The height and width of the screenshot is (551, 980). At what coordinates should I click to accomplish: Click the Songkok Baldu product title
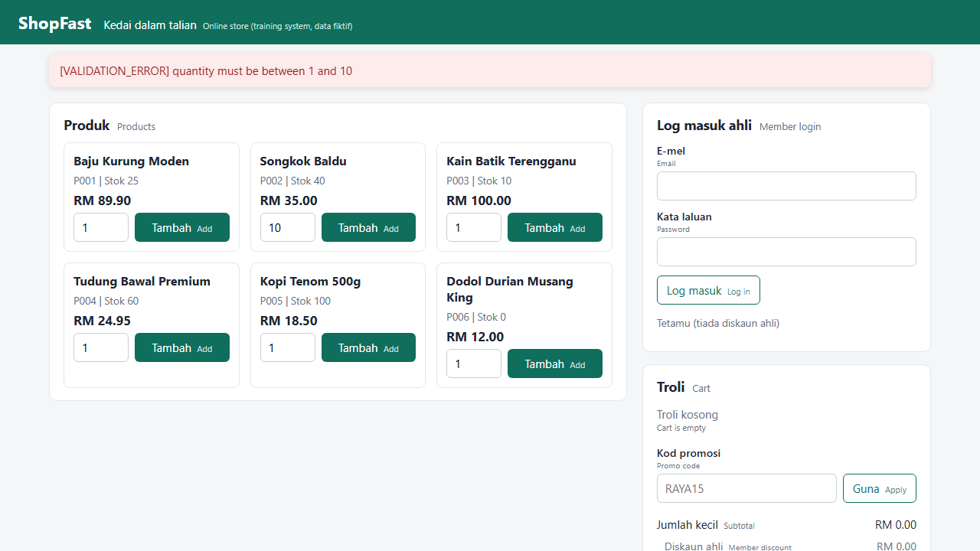click(x=303, y=161)
